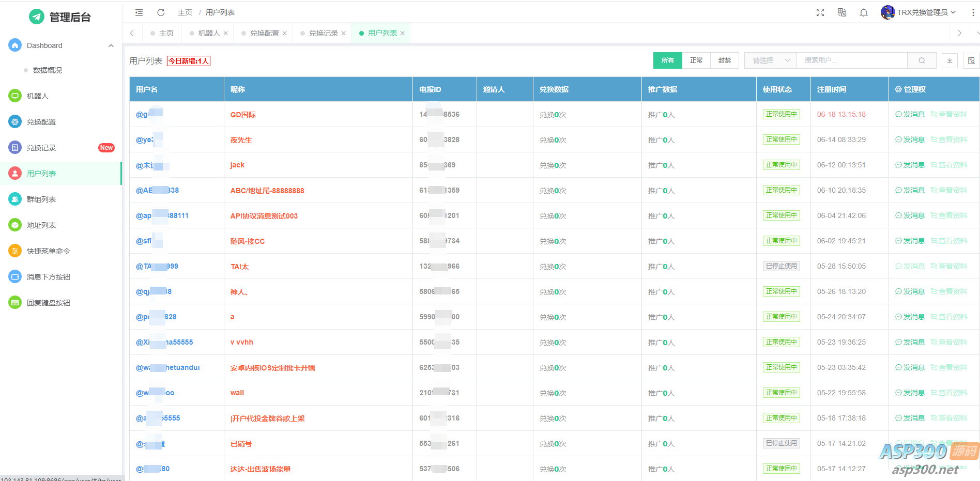Collapse the Dashboard menu section
This screenshot has height=481, width=980.
pyautogui.click(x=111, y=45)
